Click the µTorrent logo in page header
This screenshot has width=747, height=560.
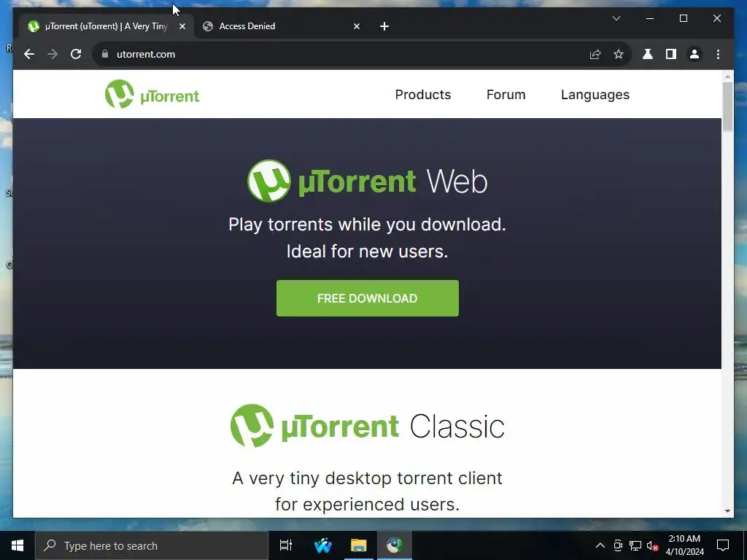[x=152, y=94]
